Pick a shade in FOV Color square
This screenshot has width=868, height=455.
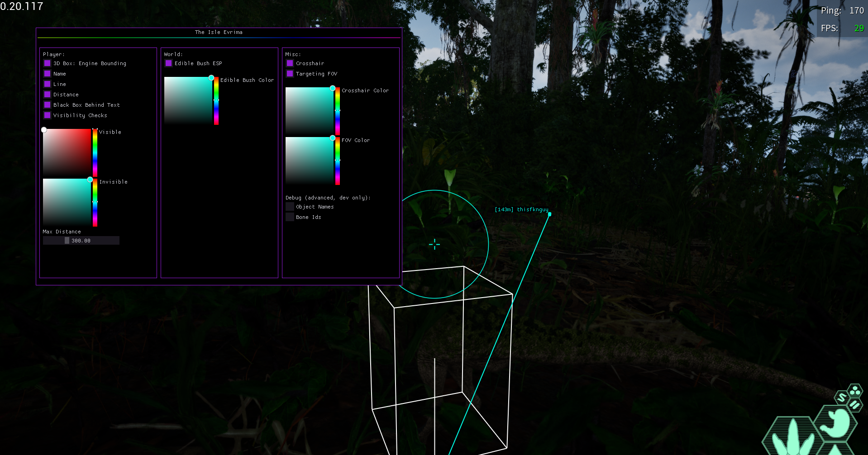point(310,161)
